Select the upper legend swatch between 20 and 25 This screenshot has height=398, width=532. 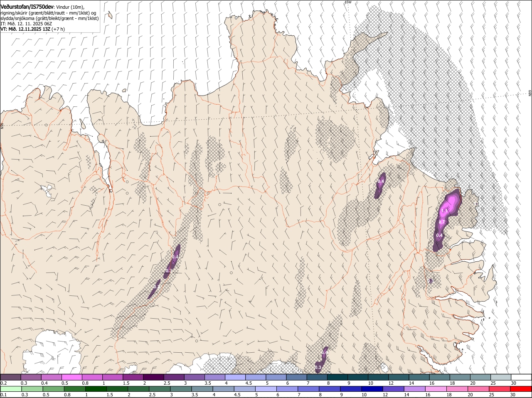(x=480, y=377)
